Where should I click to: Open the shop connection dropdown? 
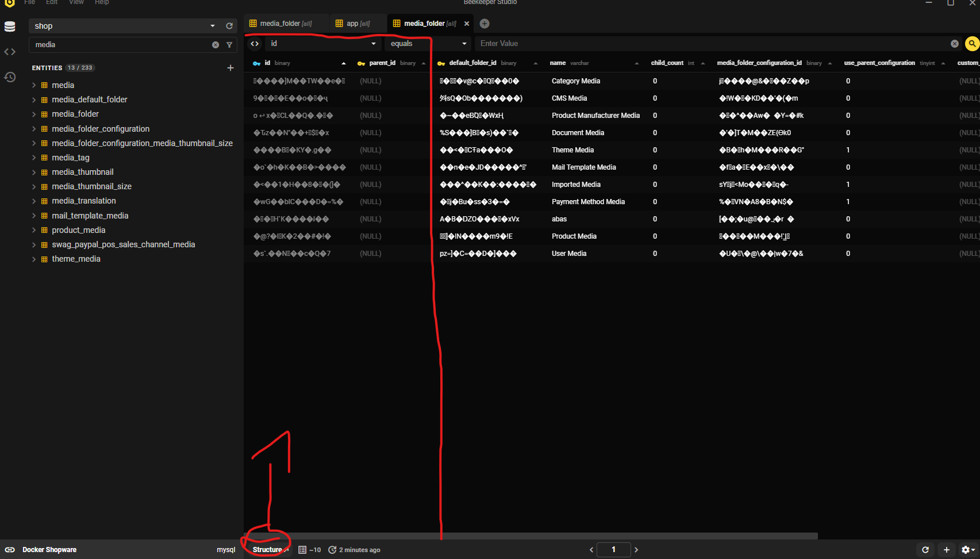[212, 26]
